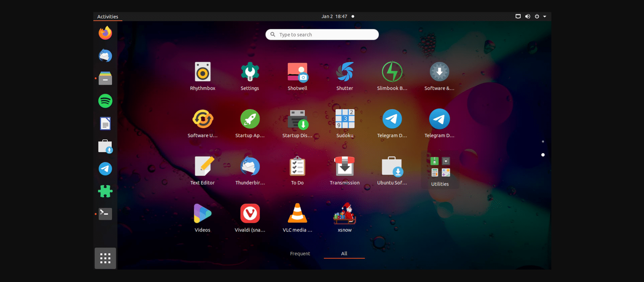Go to first app page dot
This screenshot has width=644, height=282.
pos(543,142)
